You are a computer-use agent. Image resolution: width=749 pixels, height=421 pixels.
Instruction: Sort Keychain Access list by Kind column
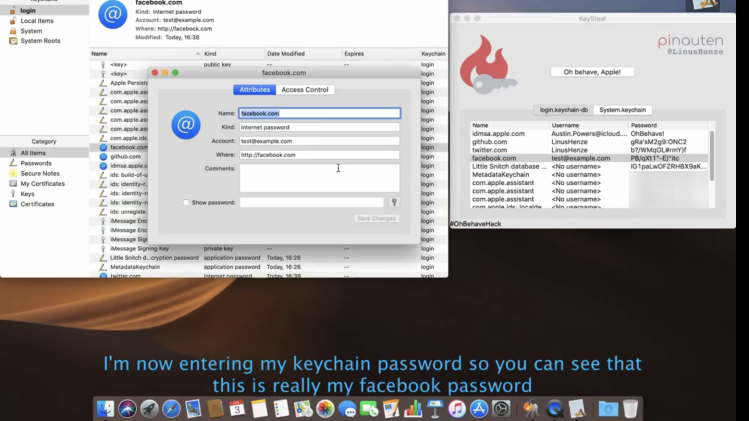click(233, 54)
